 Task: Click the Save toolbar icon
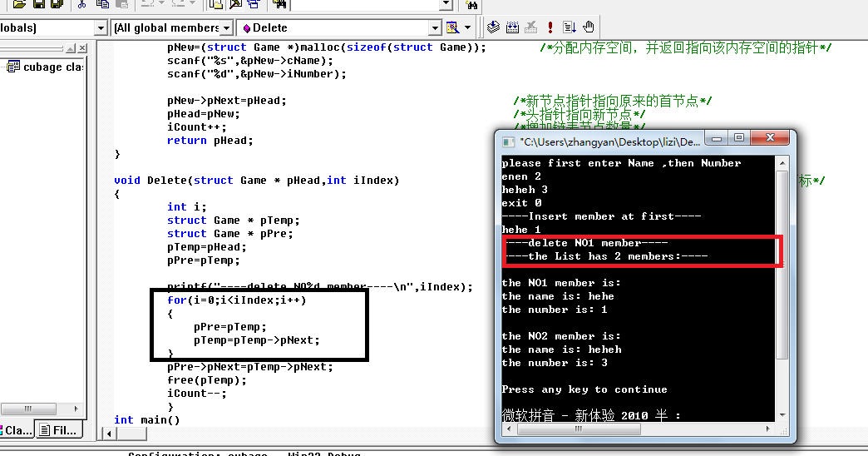[39, 4]
